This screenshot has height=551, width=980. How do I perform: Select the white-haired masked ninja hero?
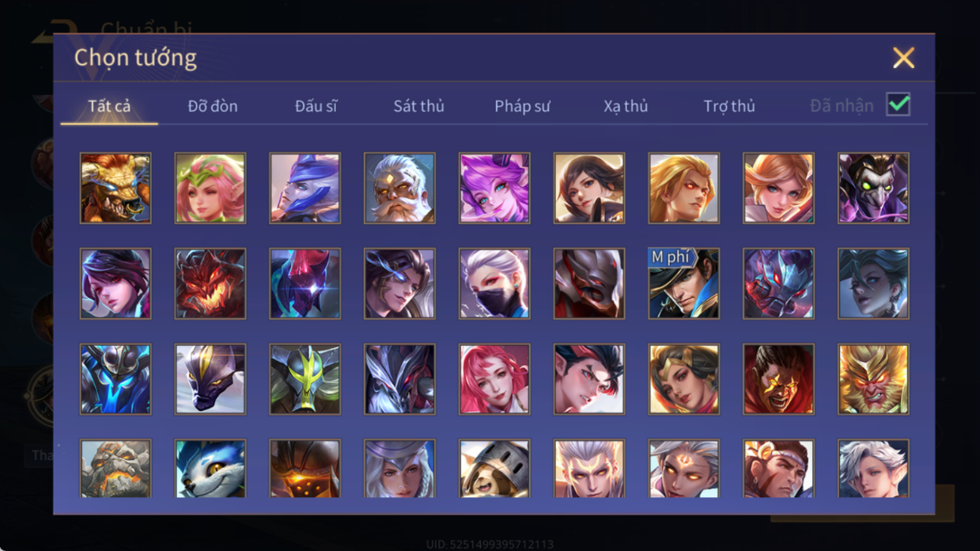point(494,283)
